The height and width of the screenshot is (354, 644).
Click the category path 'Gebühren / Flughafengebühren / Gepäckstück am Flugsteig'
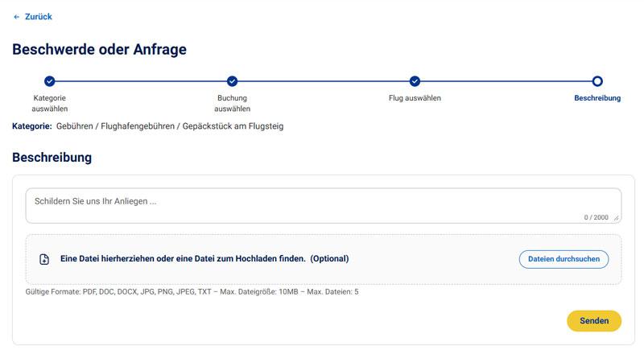tap(170, 126)
